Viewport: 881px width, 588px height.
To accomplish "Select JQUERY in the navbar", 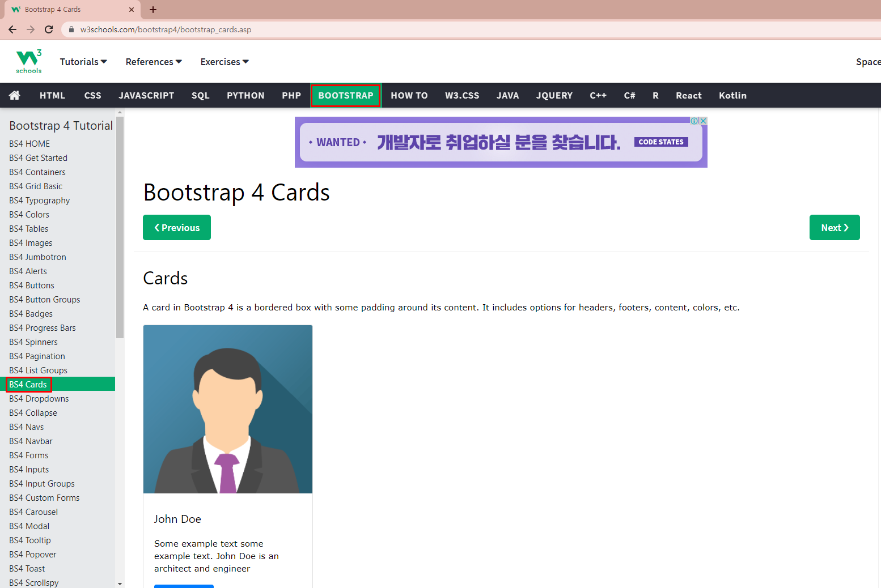I will [554, 95].
